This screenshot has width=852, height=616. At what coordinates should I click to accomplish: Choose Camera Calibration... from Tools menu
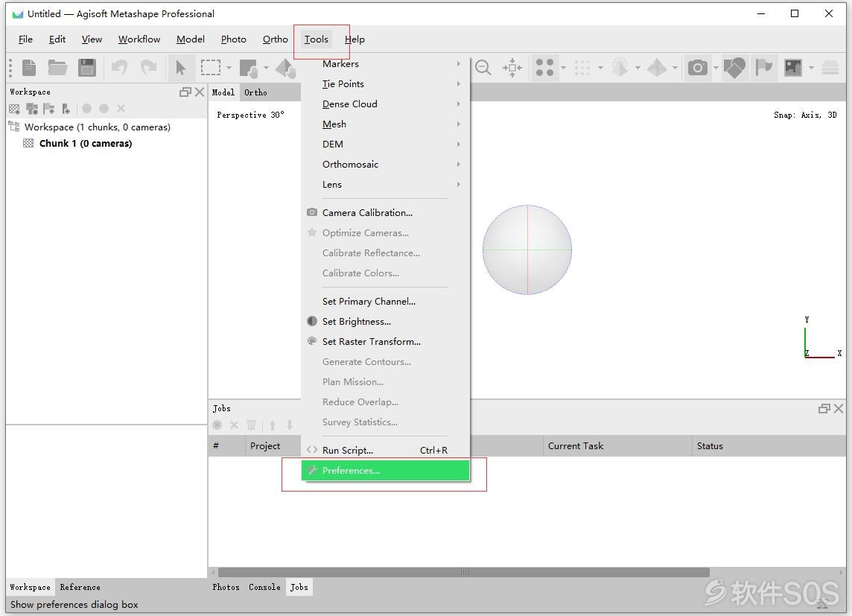tap(385, 213)
